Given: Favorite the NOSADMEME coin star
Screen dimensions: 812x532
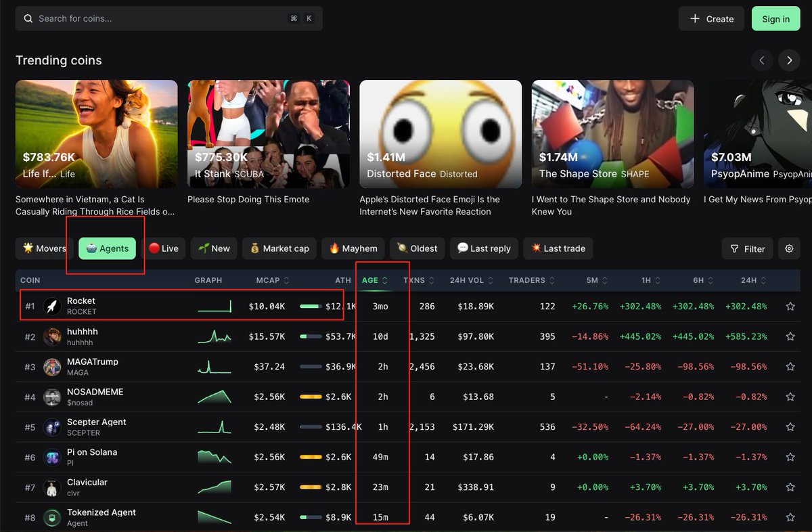Looking at the screenshot, I should (790, 397).
